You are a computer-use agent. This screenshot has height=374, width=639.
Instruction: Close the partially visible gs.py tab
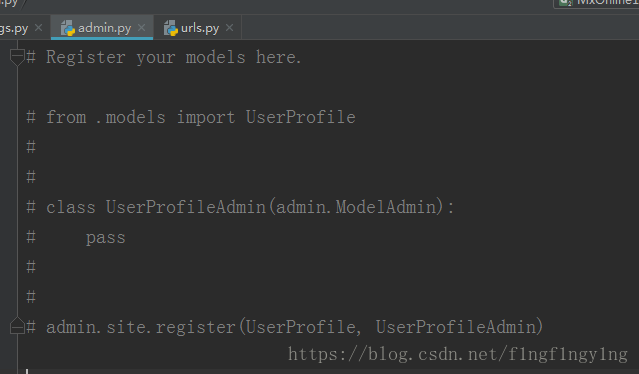pyautogui.click(x=39, y=28)
